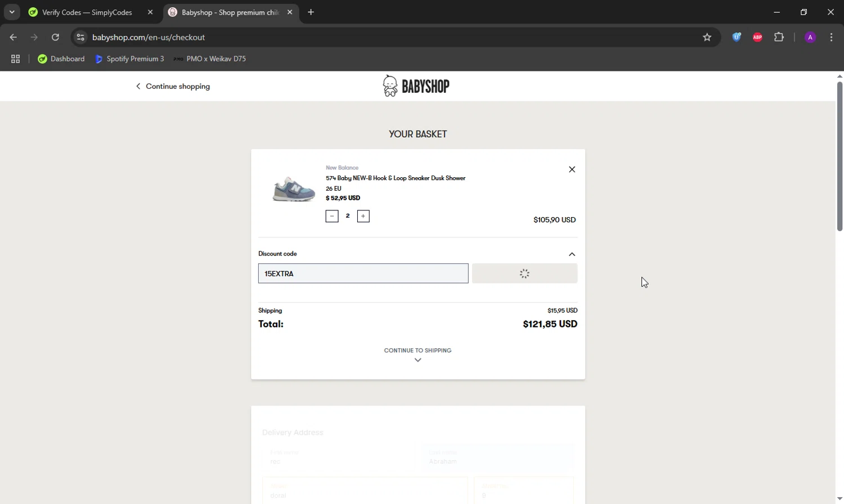Close the Verify Codes tab
This screenshot has width=844, height=504.
[x=150, y=12]
